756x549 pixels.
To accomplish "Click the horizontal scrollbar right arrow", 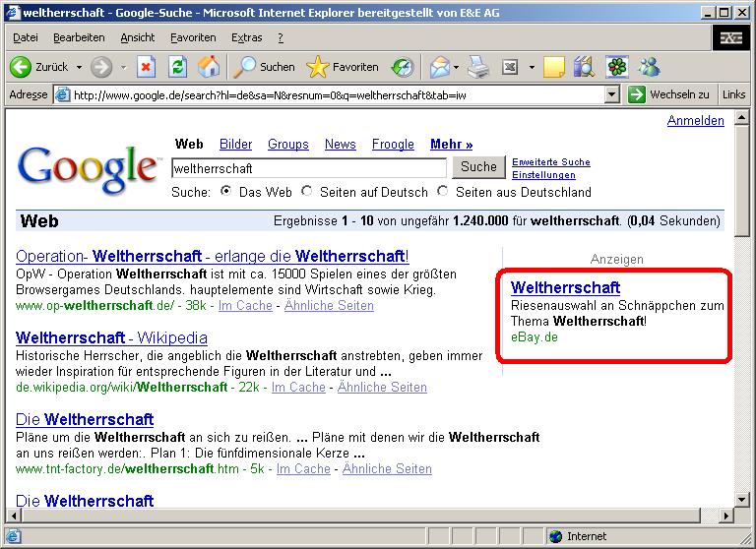I will pos(726,516).
